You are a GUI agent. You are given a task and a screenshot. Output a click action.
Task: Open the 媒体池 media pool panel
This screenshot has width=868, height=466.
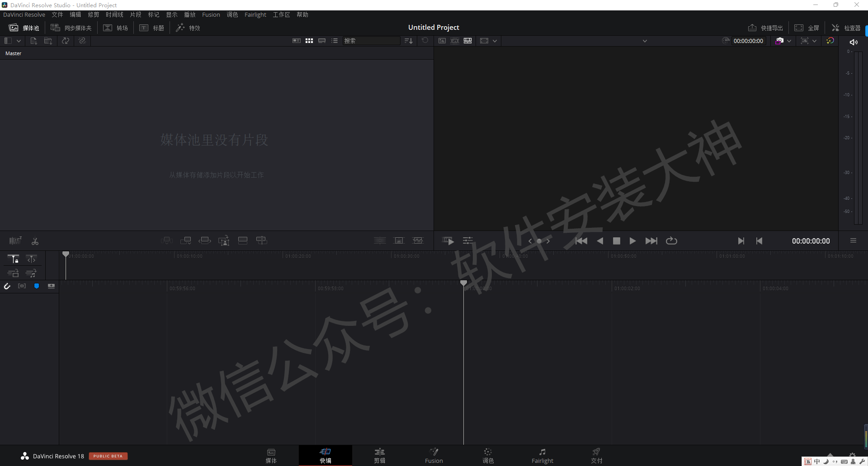click(x=24, y=28)
